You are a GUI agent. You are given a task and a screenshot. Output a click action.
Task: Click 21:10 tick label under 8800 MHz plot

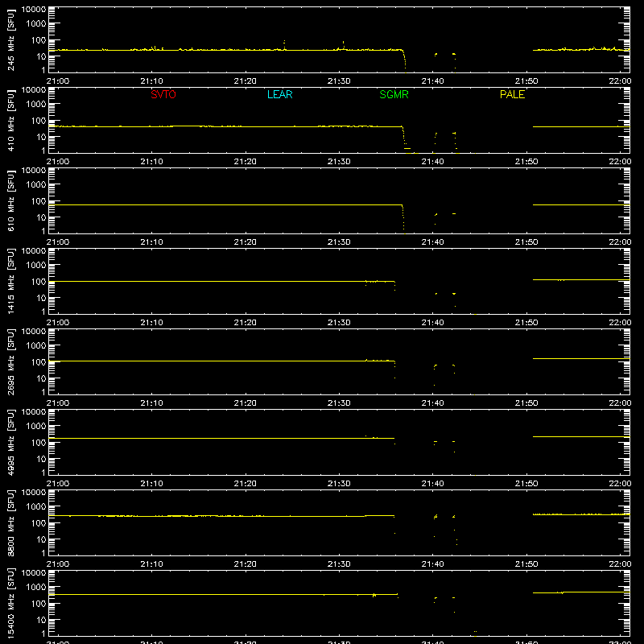tap(151, 564)
